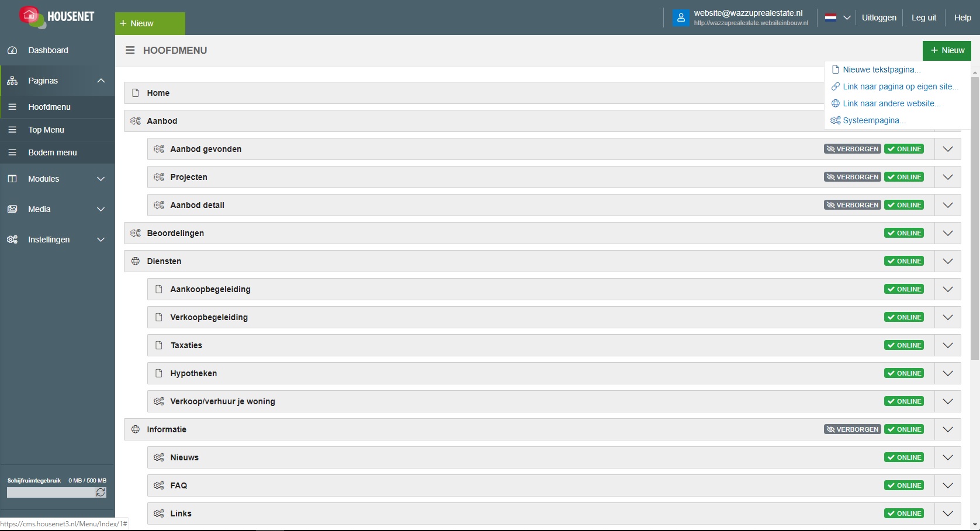This screenshot has height=531, width=980.
Task: Open Bodem menu in sidebar
Action: click(57, 152)
